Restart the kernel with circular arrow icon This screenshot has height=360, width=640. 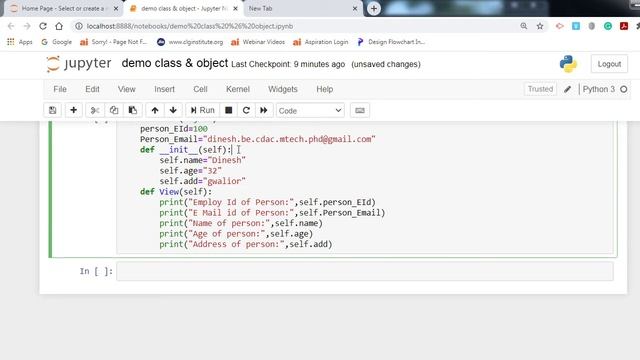246,110
